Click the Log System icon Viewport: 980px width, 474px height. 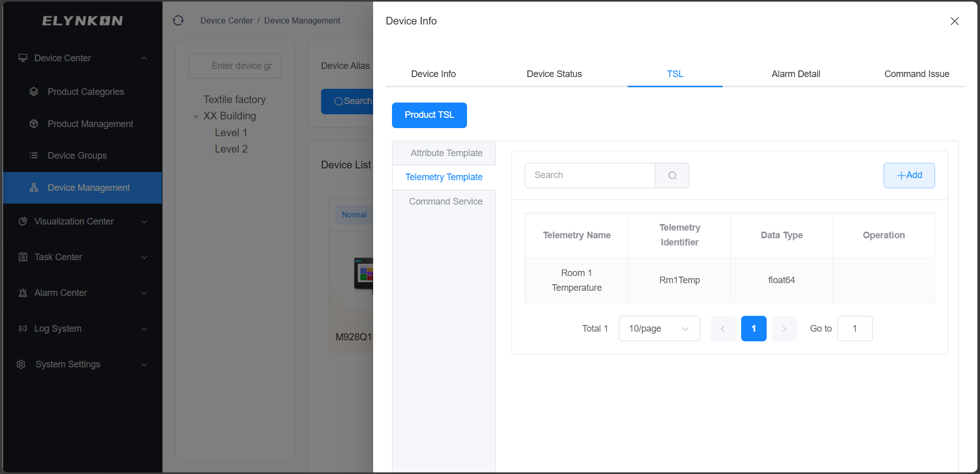[x=23, y=328]
